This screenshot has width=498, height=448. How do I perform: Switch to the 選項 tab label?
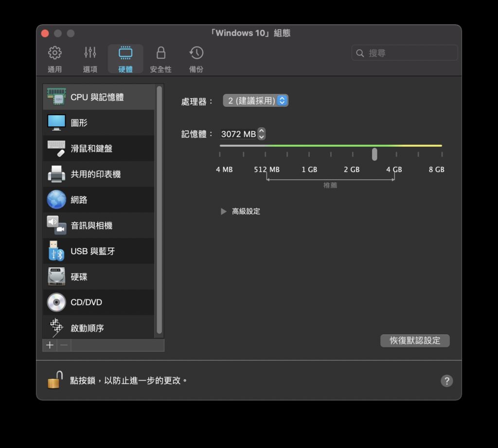coord(90,69)
